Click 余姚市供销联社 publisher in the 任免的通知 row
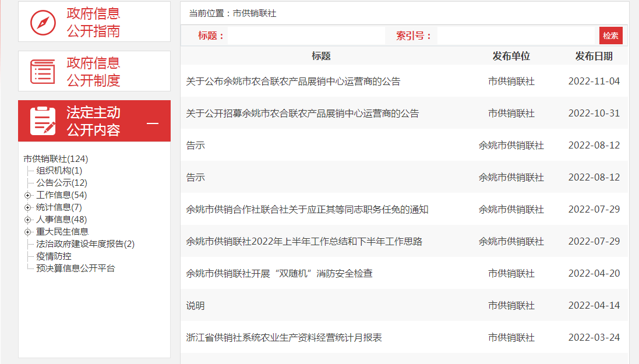639x364 pixels. coord(511,210)
